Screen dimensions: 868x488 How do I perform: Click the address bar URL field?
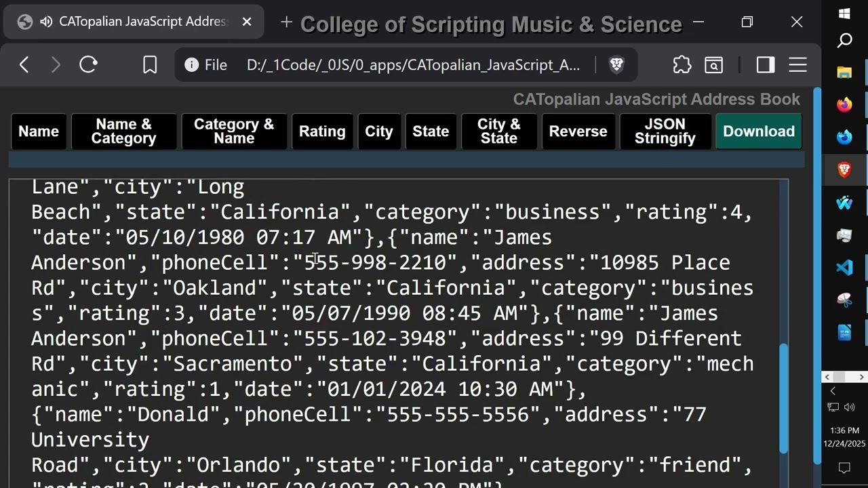tap(413, 65)
